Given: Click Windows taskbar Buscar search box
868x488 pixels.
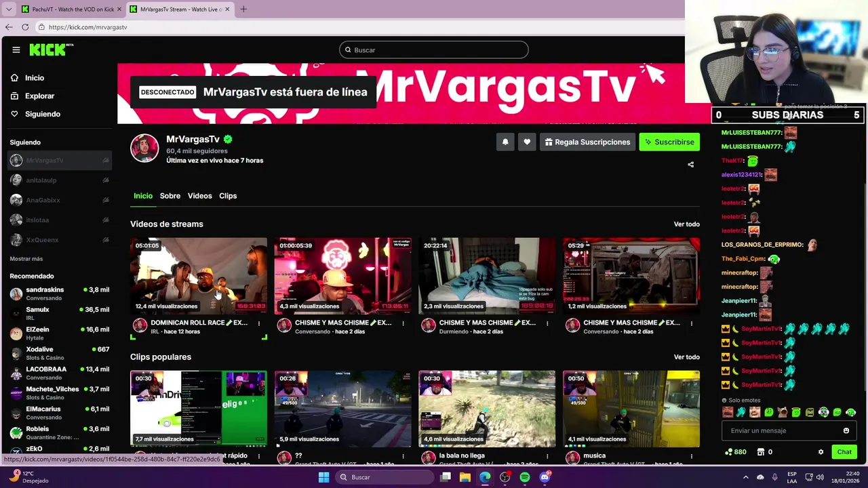Looking at the screenshot, I should pos(383,477).
